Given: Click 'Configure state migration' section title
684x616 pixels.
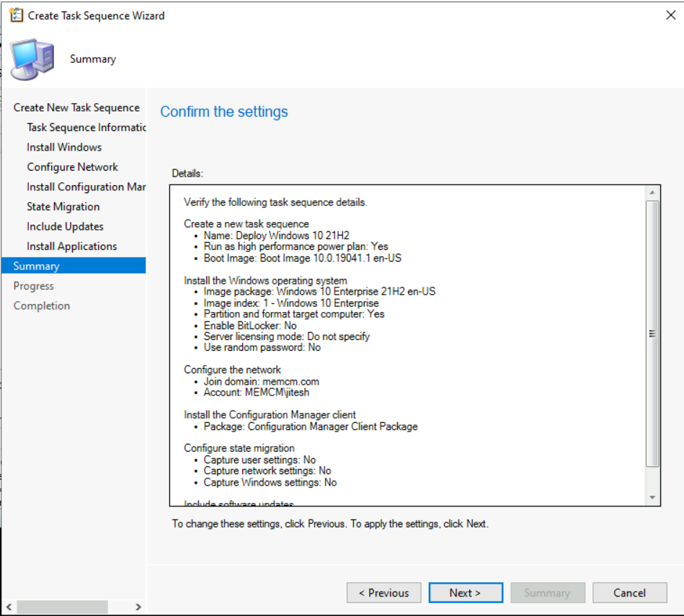Looking at the screenshot, I should (x=239, y=448).
